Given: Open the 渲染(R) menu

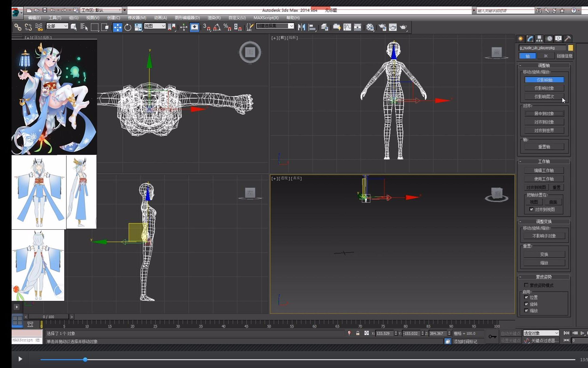Looking at the screenshot, I should [214, 18].
